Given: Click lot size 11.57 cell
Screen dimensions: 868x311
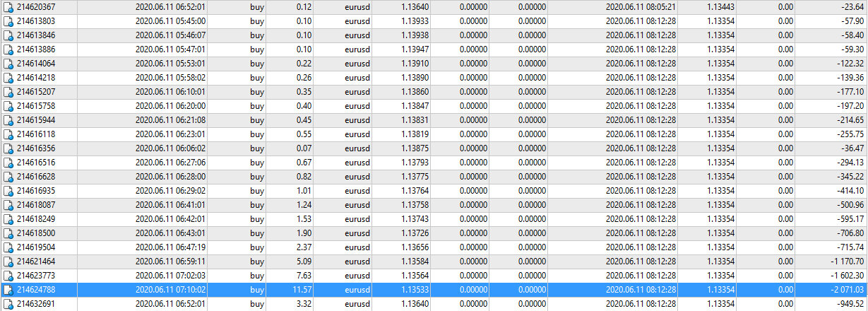Looking at the screenshot, I should [x=302, y=290].
